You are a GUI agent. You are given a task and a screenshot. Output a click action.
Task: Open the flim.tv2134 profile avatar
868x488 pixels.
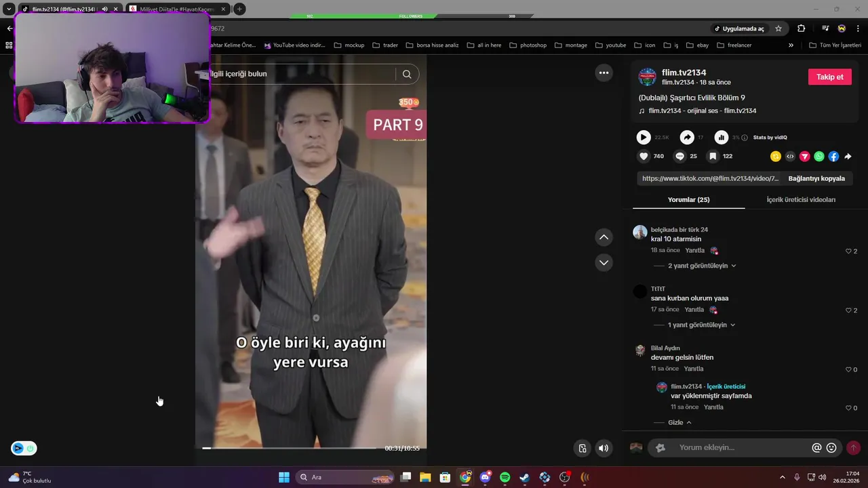pyautogui.click(x=648, y=77)
